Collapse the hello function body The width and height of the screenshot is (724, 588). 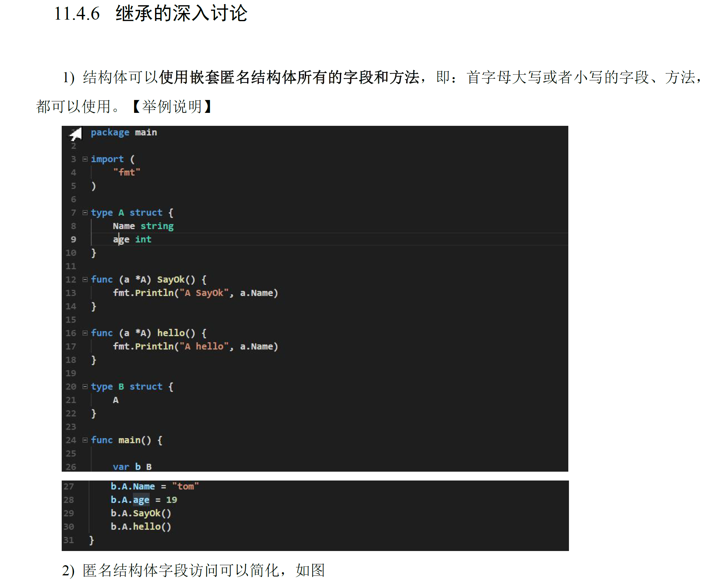tap(85, 333)
